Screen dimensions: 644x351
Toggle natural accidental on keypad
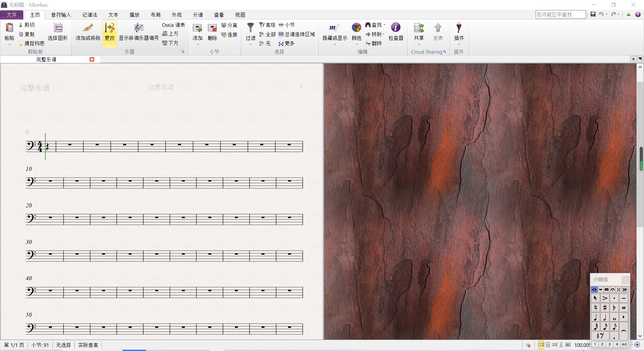[x=595, y=307]
